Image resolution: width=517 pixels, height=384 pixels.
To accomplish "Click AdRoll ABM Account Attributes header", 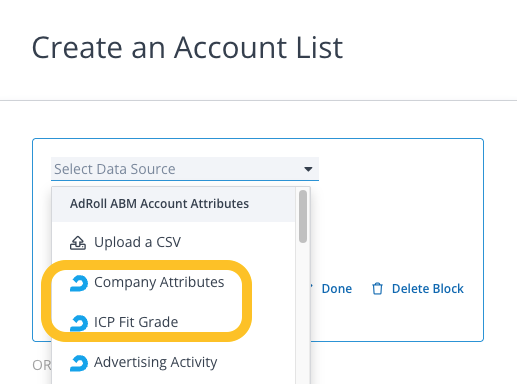I will tap(173, 204).
